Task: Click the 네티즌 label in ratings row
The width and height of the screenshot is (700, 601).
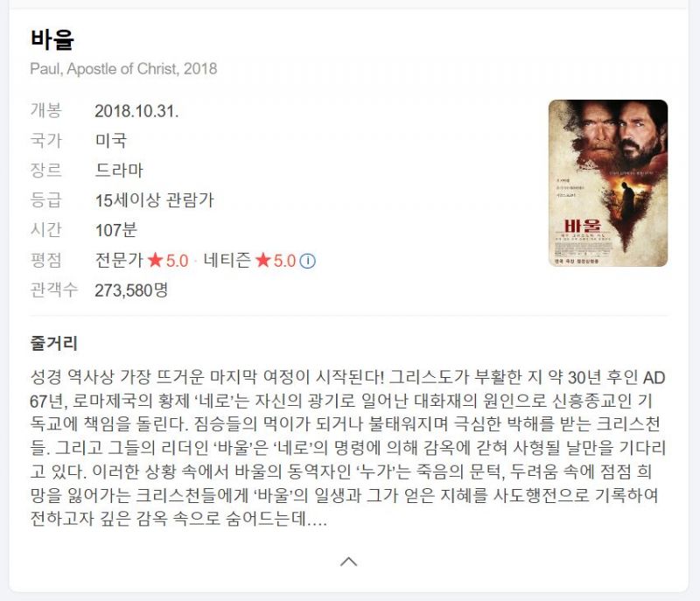Action: pyautogui.click(x=227, y=260)
